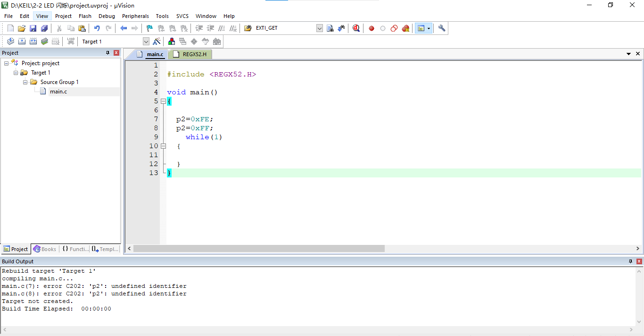The image size is (644, 336).
Task: Insert a breakpoint with red dot
Action: click(x=372, y=28)
